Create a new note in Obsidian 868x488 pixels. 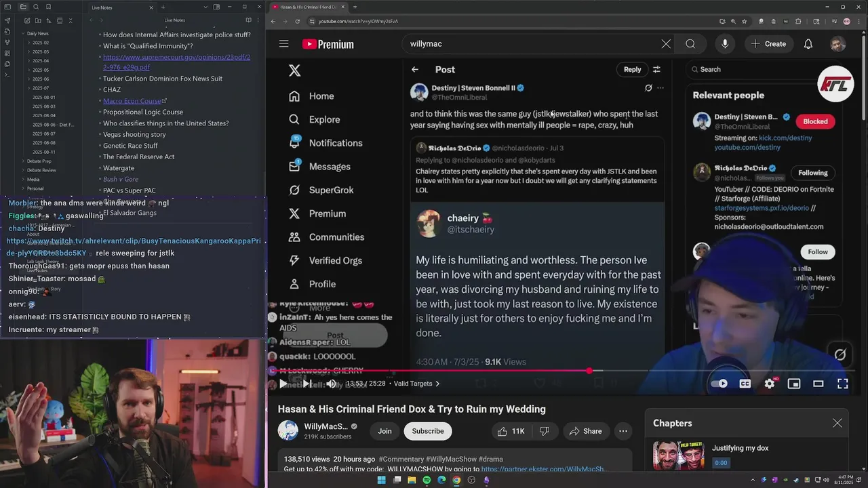point(26,20)
